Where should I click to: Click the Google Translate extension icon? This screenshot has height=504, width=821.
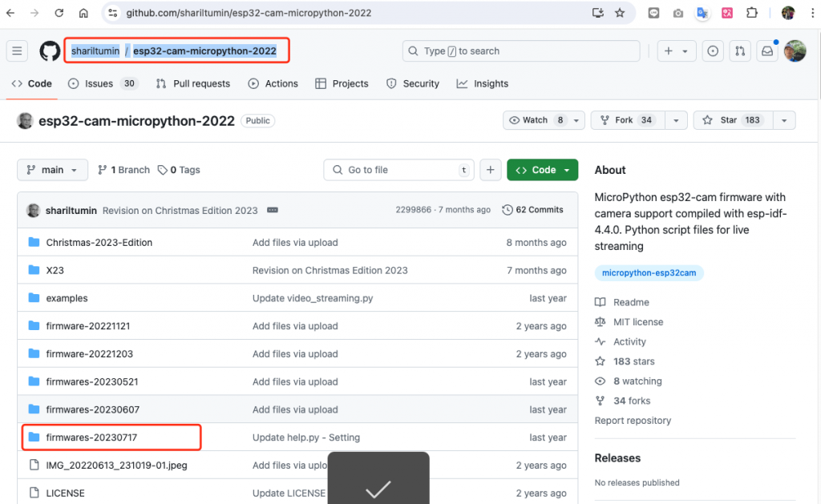pyautogui.click(x=702, y=13)
